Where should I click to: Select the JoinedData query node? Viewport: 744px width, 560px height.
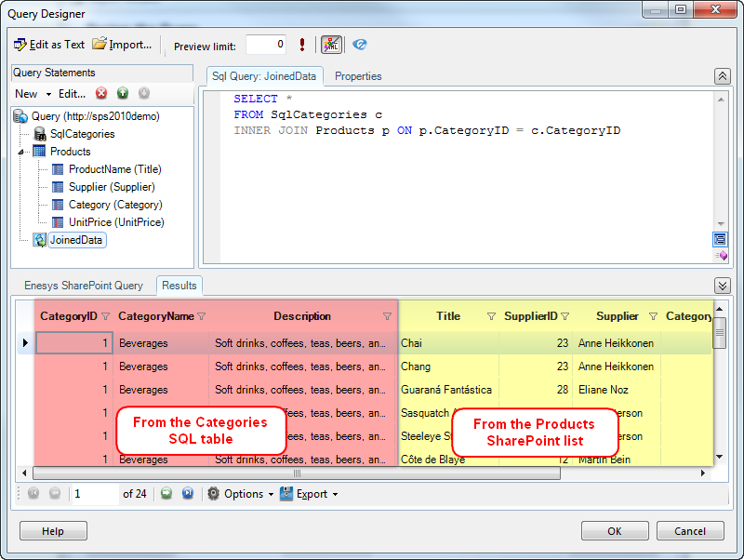[77, 240]
